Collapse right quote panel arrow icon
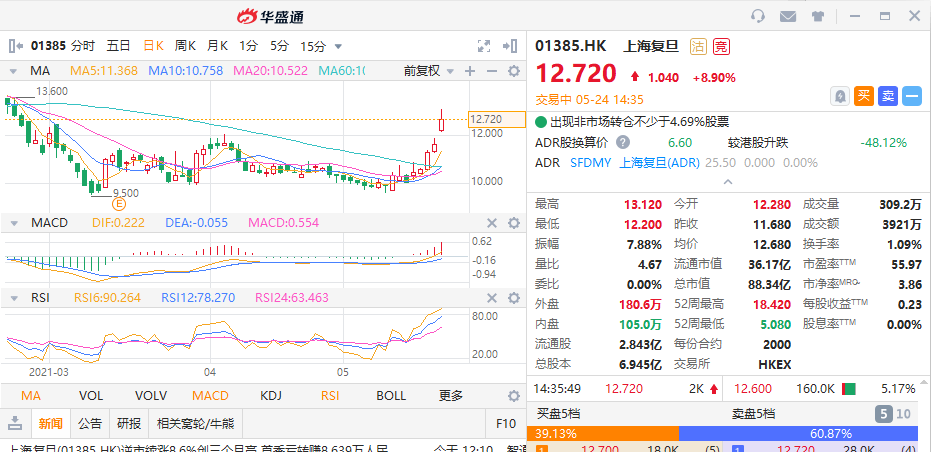Screen dimensions: 931x452 point(510,46)
